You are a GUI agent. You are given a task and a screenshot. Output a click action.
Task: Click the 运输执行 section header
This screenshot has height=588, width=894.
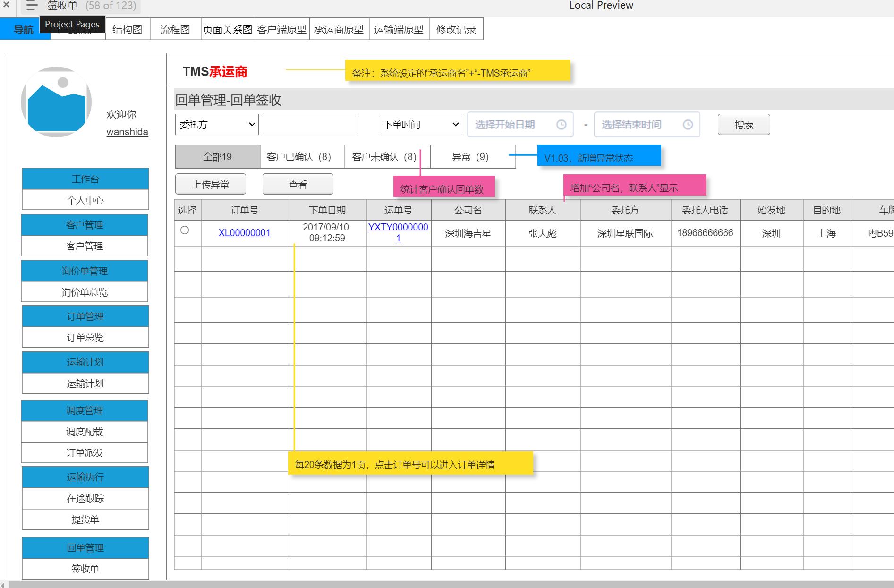pyautogui.click(x=85, y=477)
